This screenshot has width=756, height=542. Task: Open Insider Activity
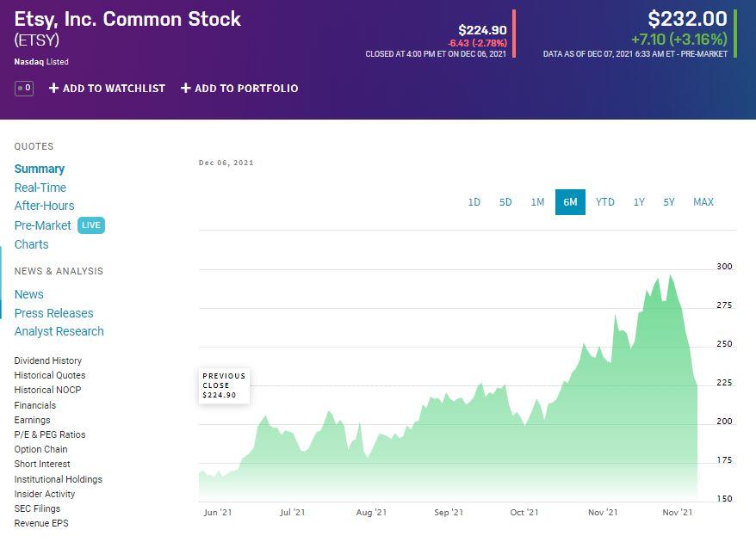[x=45, y=494]
